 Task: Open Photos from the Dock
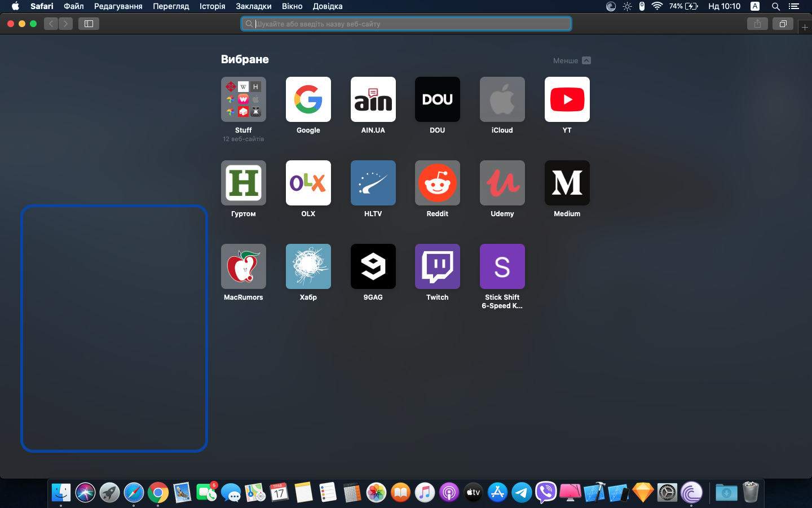(x=376, y=493)
